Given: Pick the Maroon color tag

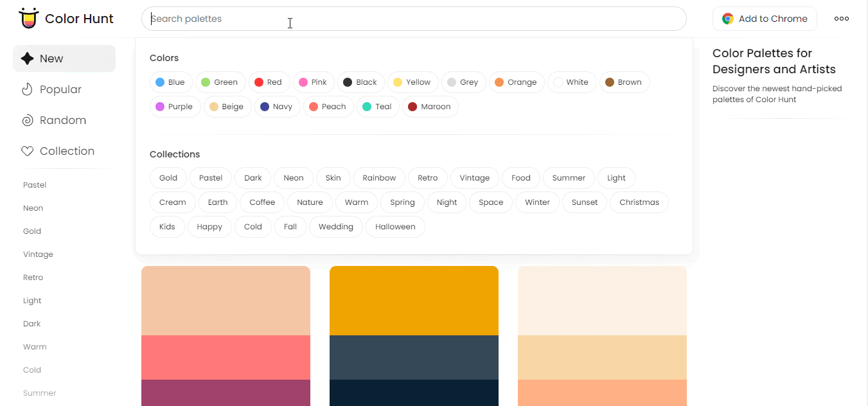Looking at the screenshot, I should click(430, 107).
